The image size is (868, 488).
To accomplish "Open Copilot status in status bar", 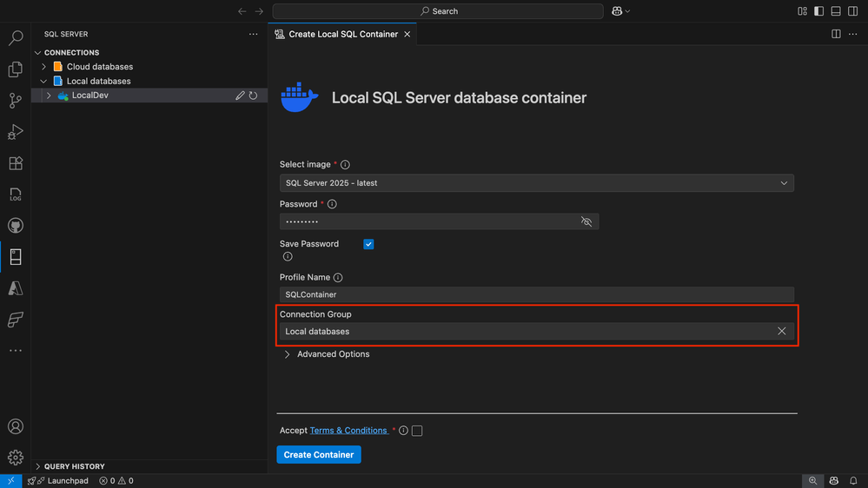I will tap(833, 481).
